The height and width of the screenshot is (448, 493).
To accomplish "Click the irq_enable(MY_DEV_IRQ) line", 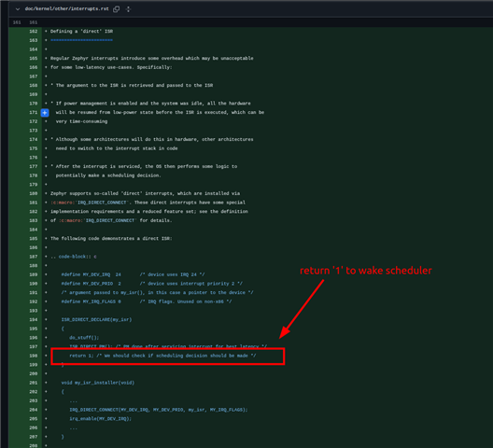I will click(x=101, y=419).
